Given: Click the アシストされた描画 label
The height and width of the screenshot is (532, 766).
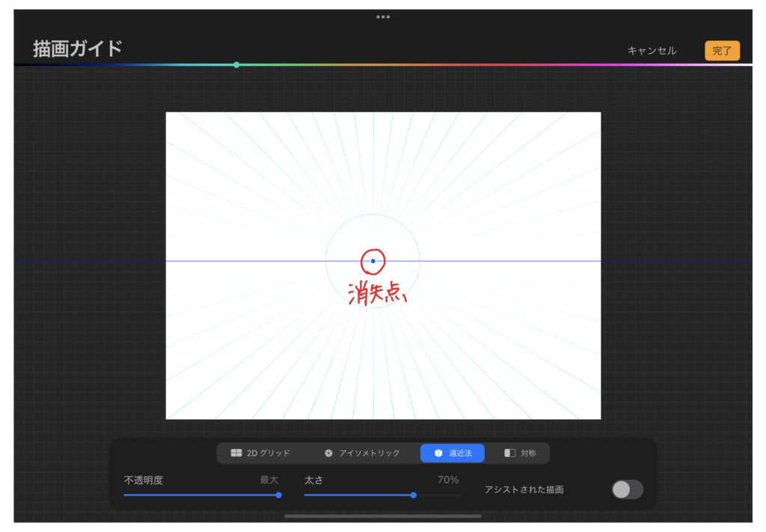Looking at the screenshot, I should pyautogui.click(x=524, y=489).
